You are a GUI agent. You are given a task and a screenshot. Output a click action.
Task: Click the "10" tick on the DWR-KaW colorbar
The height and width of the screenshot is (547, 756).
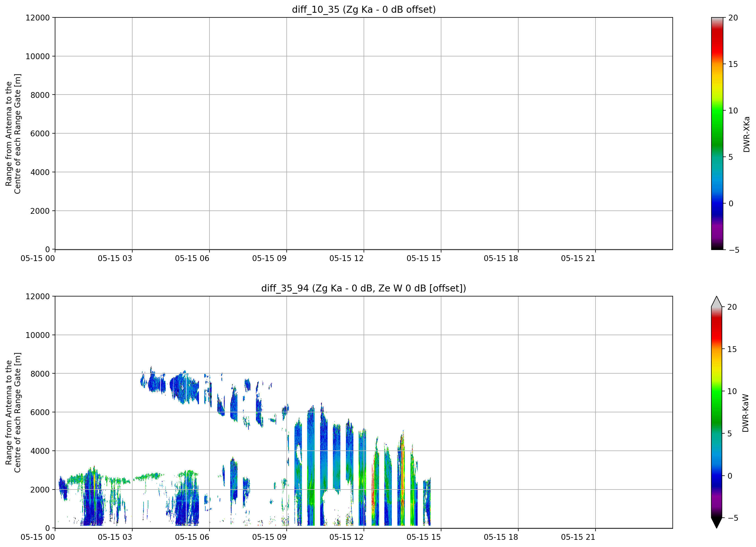(732, 391)
